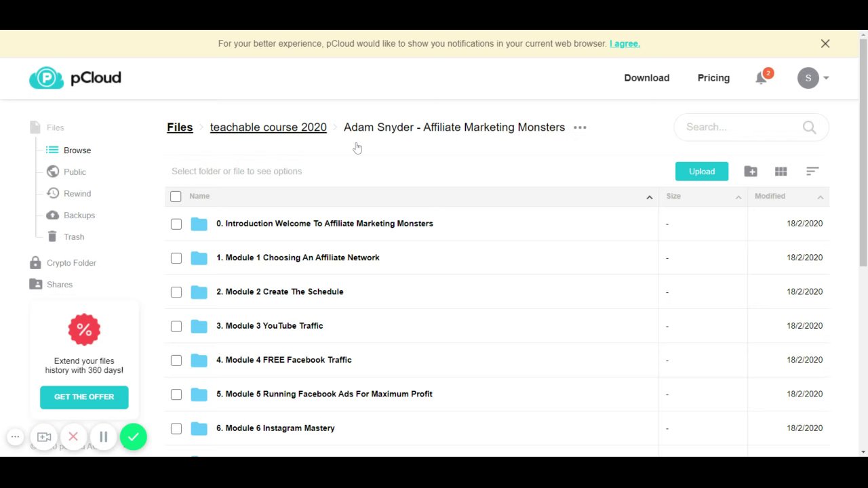Switch to grid view icon
868x488 pixels.
coord(781,171)
